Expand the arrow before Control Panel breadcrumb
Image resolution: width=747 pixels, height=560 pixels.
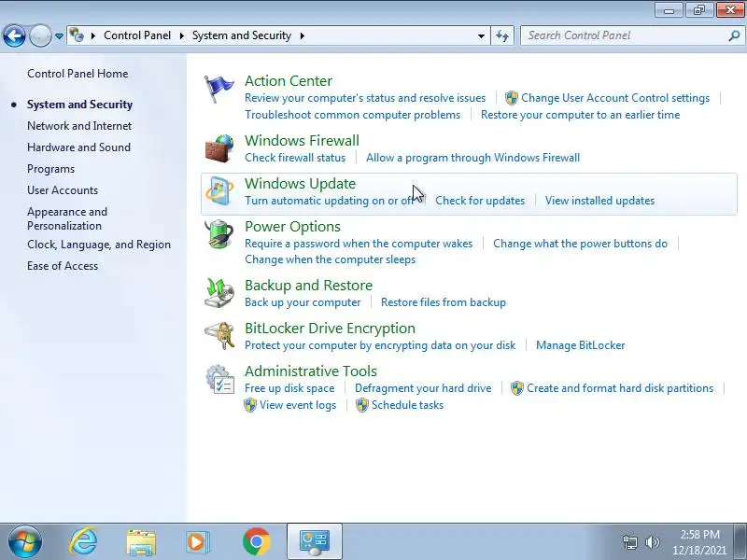[93, 35]
